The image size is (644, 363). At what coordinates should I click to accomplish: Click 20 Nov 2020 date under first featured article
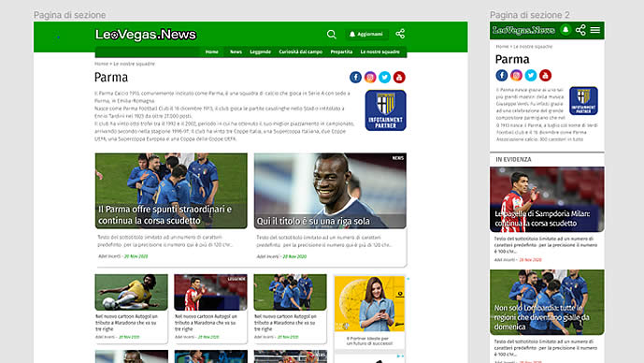tap(136, 256)
